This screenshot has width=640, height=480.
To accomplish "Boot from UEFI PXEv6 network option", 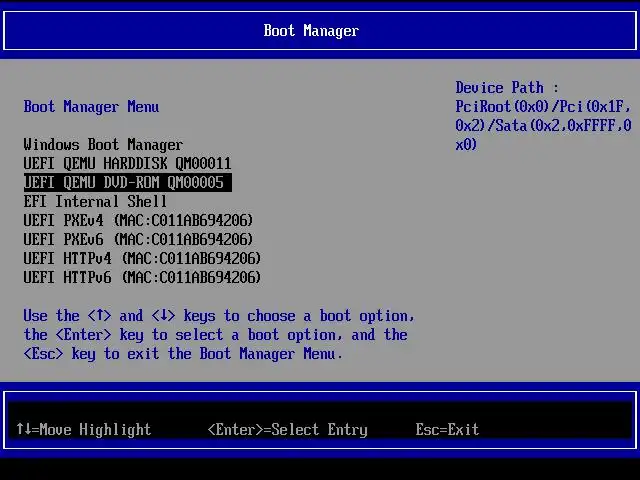I will [138, 240].
